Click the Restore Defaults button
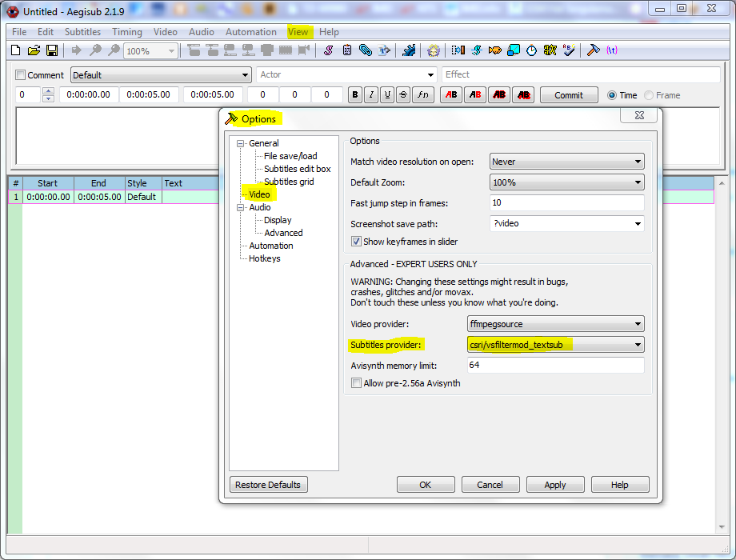This screenshot has width=736, height=560. tap(268, 485)
